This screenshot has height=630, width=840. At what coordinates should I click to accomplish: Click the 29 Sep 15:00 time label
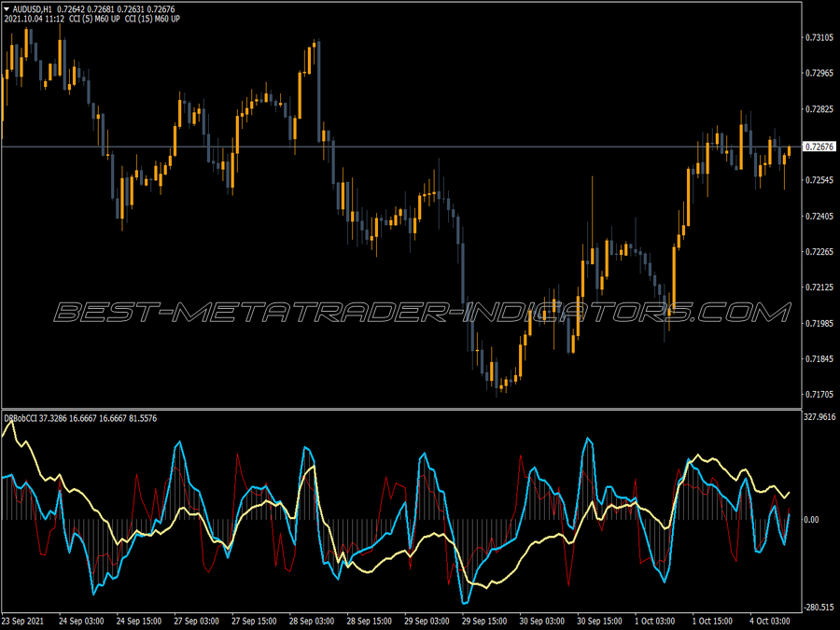484,621
